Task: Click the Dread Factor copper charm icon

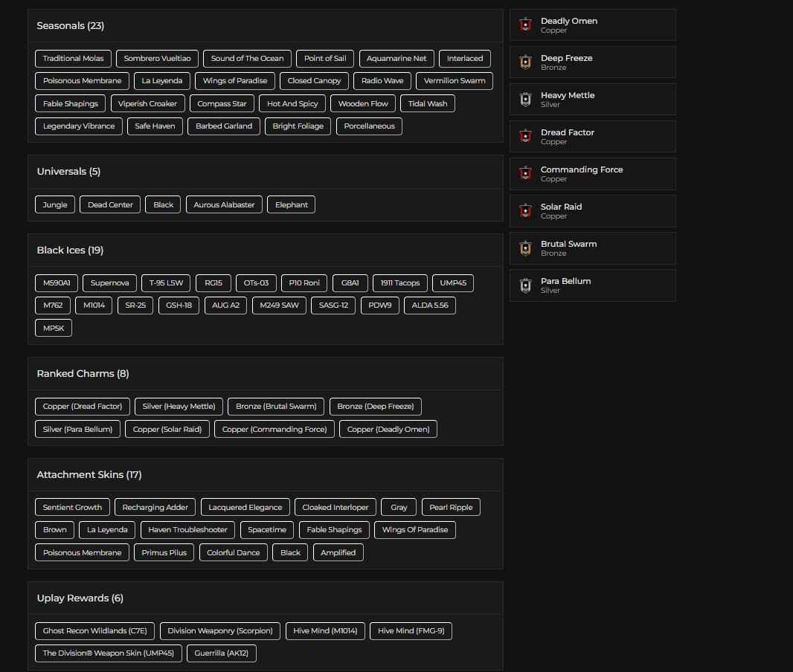Action: pos(525,137)
